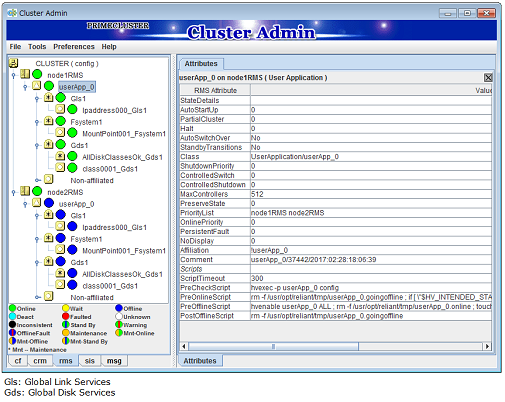The image size is (505, 402).
Task: Click the AllDiskClassesOk_Gds1 icon under node2RMS
Action: pyautogui.click(x=60, y=273)
